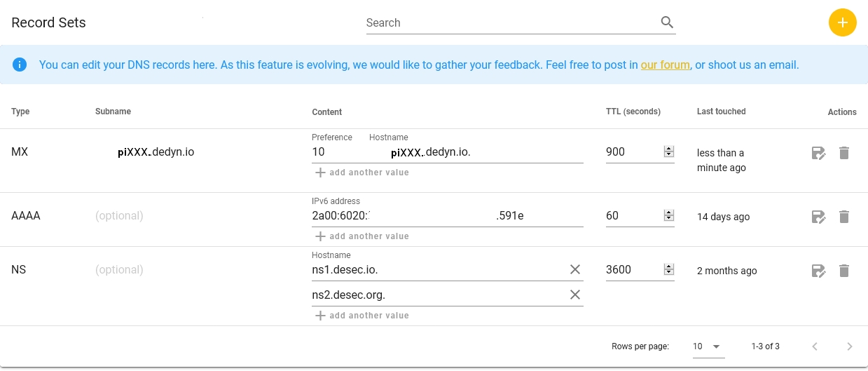Click the NS type cell

click(19, 270)
